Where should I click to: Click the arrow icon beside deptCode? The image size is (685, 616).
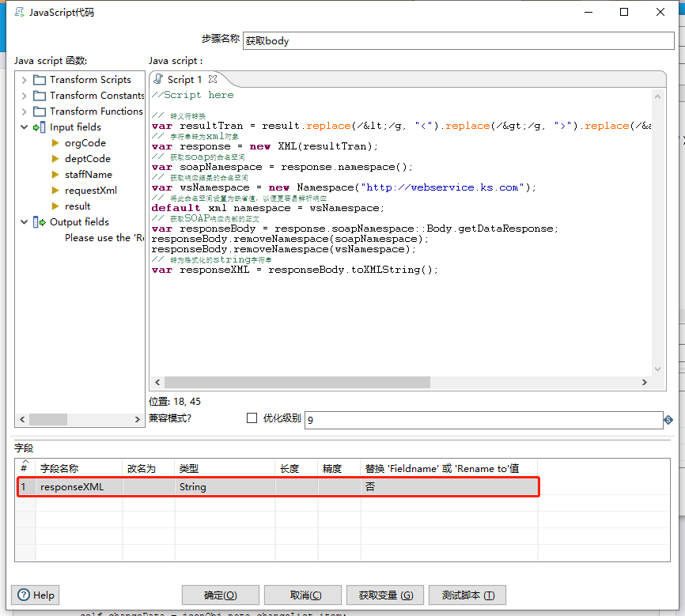click(55, 159)
